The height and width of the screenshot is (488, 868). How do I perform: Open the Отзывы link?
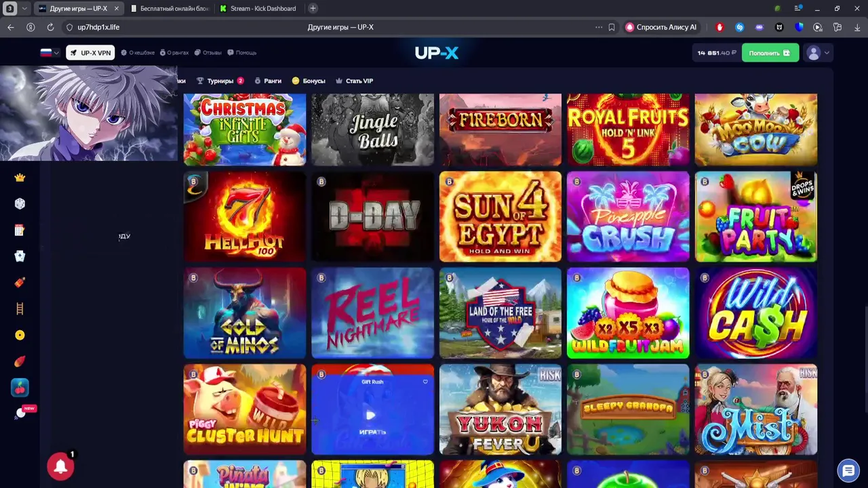[208, 52]
